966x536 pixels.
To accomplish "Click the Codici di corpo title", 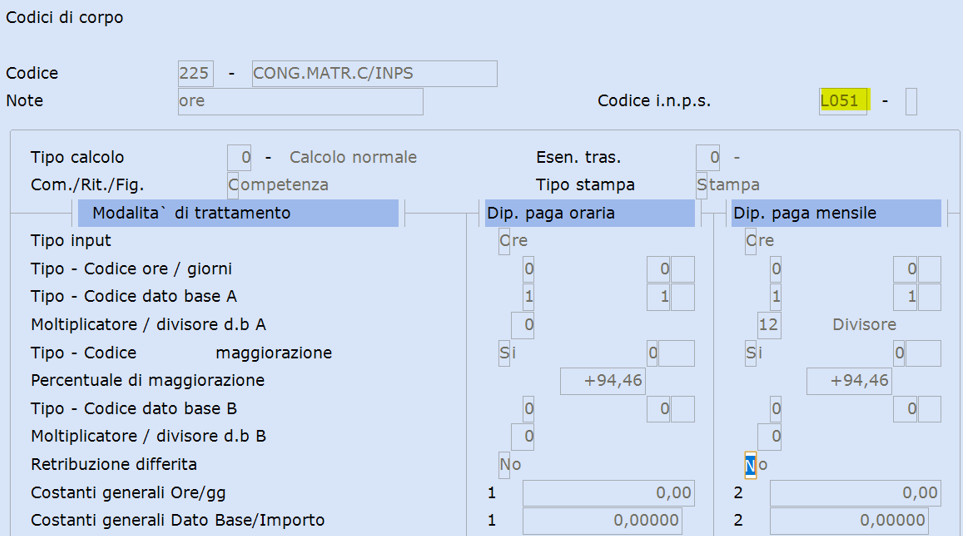I will tap(65, 18).
